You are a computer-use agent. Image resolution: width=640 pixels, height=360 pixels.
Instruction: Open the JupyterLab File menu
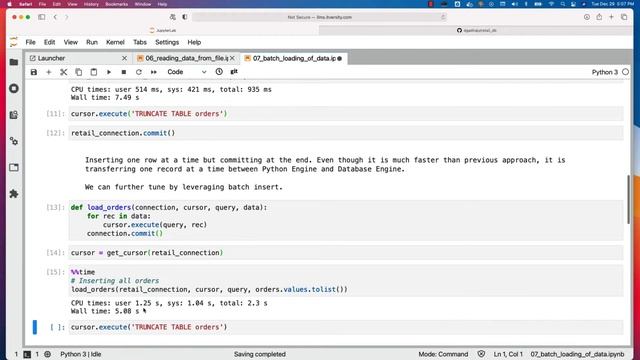click(31, 42)
